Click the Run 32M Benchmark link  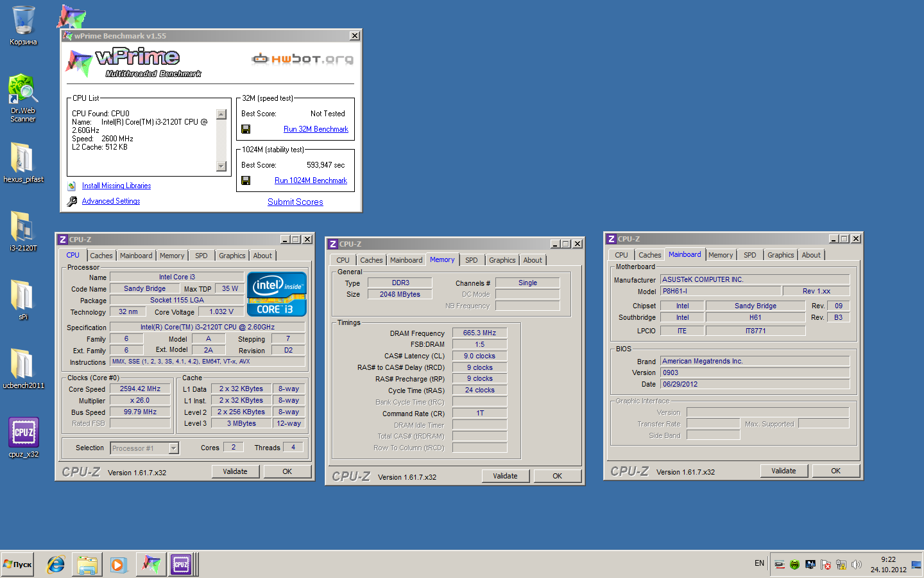coord(316,129)
